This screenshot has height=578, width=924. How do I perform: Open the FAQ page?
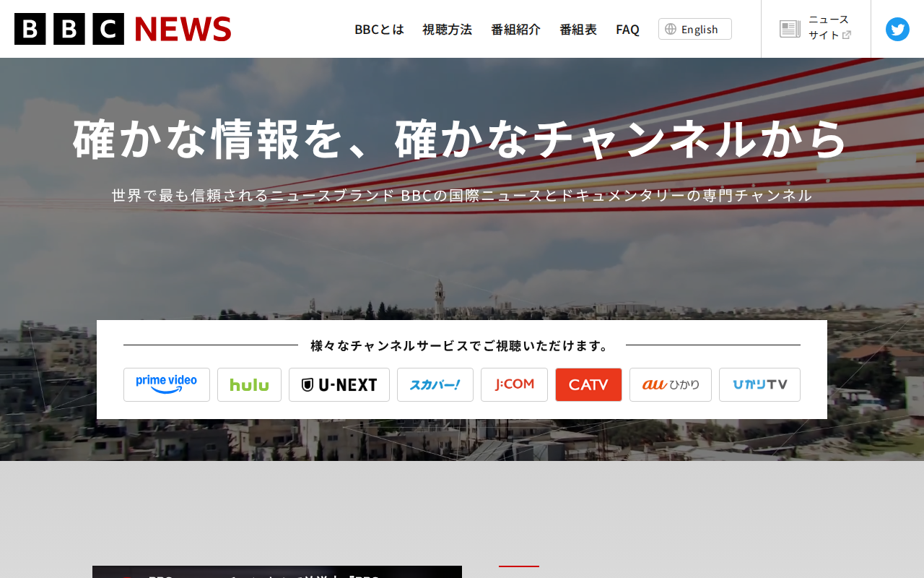tap(627, 29)
